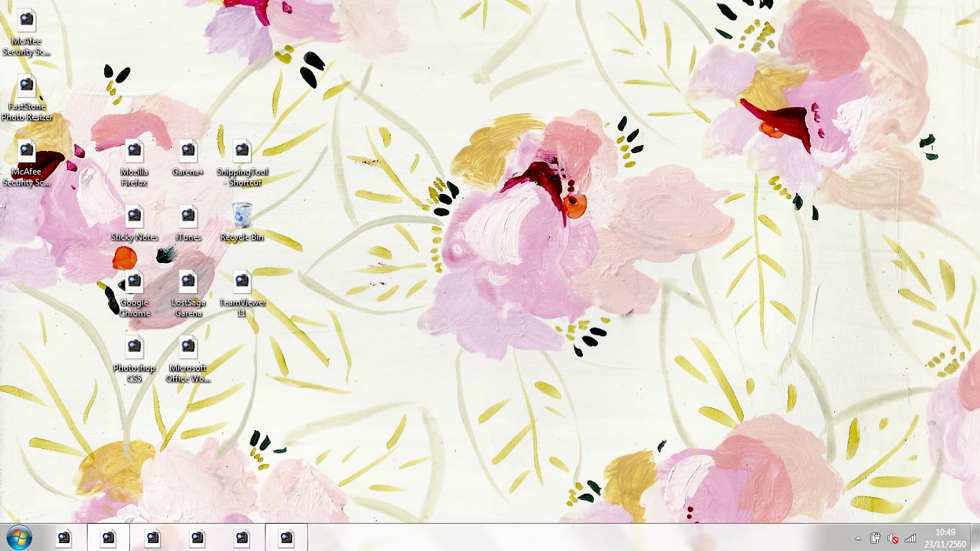980x551 pixels.
Task: Select the McAfee Security icon below FastStone
Action: pyautogui.click(x=27, y=152)
